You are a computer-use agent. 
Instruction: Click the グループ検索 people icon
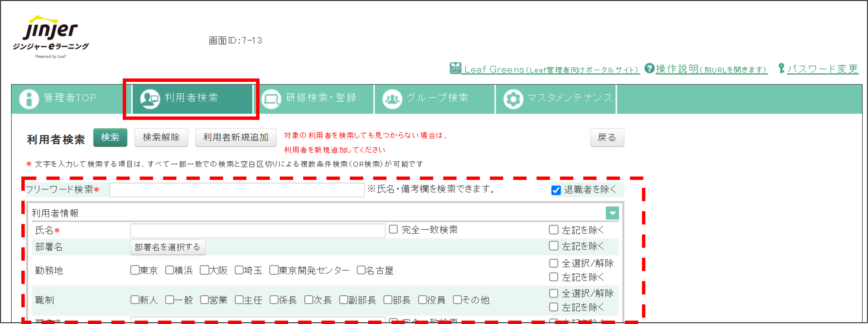392,99
